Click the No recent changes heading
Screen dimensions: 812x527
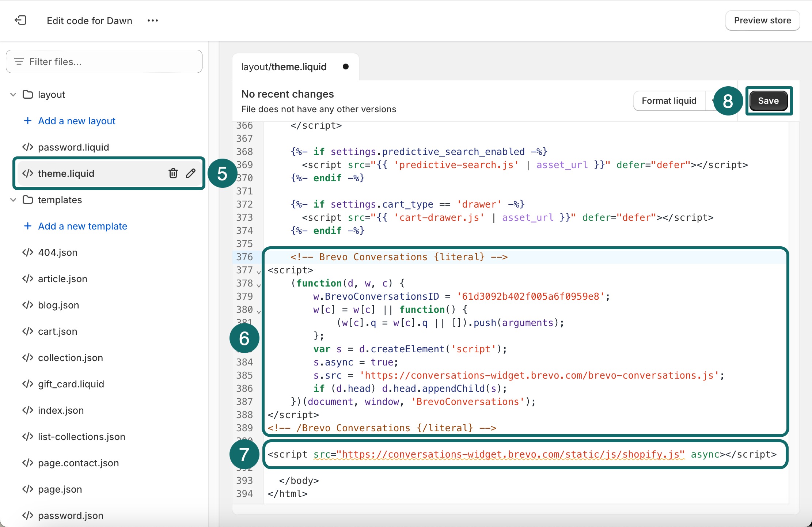tap(288, 94)
